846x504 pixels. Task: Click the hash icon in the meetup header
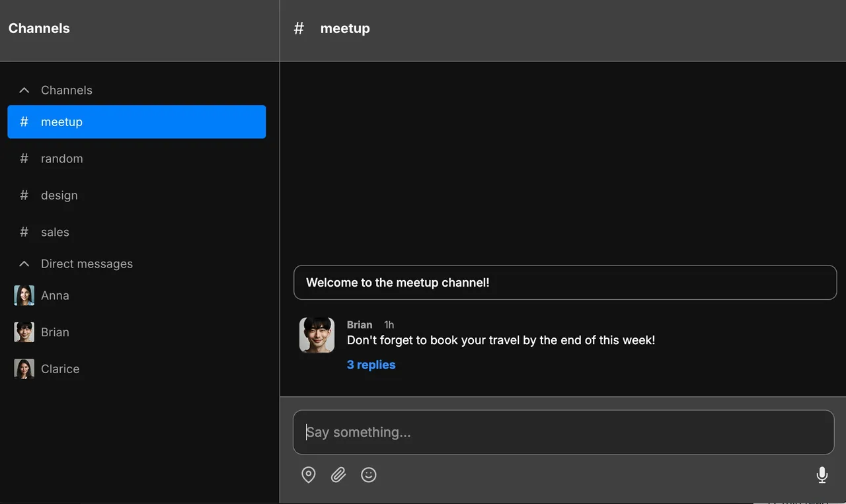[x=299, y=28]
